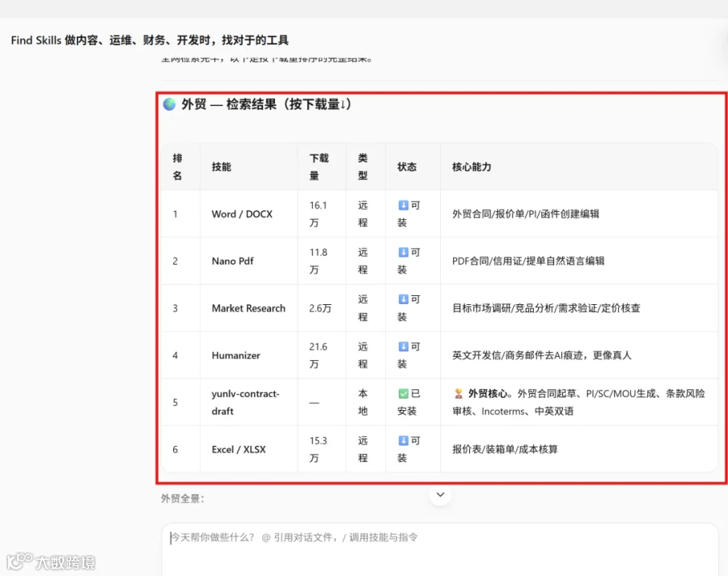Click download icon in Excel / XLSX row
The height and width of the screenshot is (576, 728).
click(x=403, y=440)
